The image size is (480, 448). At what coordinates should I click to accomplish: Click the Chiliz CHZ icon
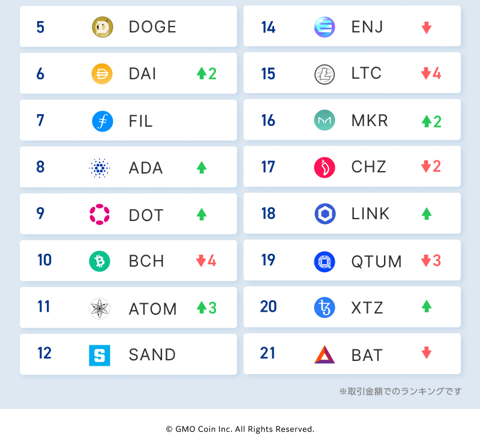pyautogui.click(x=325, y=167)
